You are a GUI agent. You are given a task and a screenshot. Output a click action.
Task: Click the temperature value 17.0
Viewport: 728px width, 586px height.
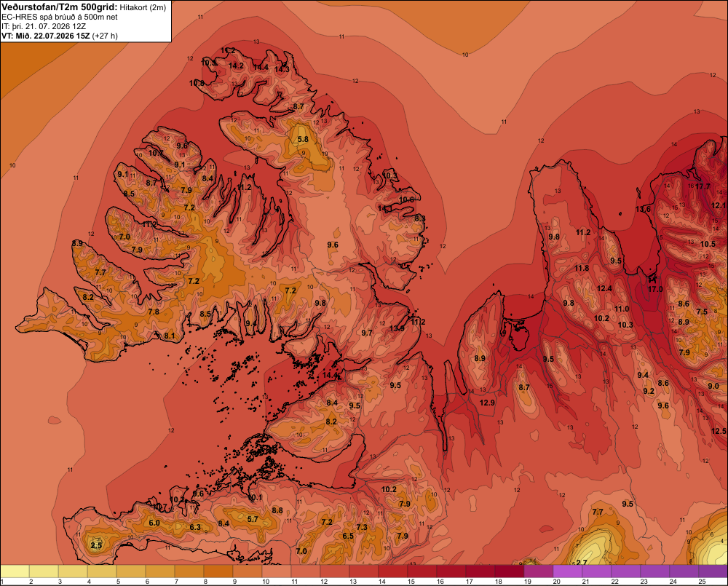coord(655,289)
